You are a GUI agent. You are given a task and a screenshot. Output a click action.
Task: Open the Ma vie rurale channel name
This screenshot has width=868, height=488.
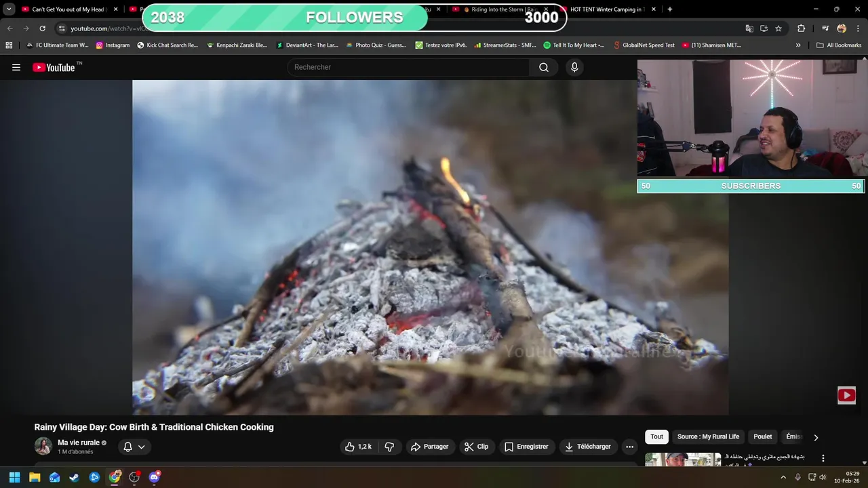[x=79, y=443]
